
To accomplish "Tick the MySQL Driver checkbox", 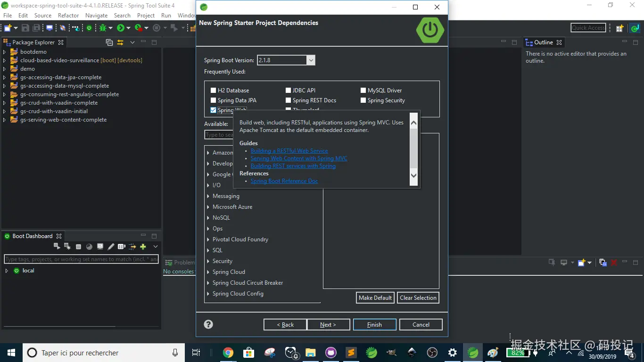I will pyautogui.click(x=363, y=90).
